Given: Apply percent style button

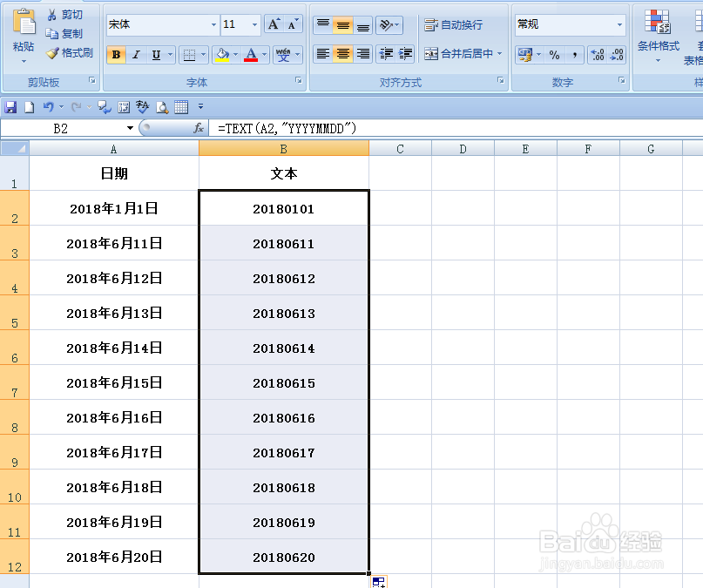Looking at the screenshot, I should click(x=555, y=55).
